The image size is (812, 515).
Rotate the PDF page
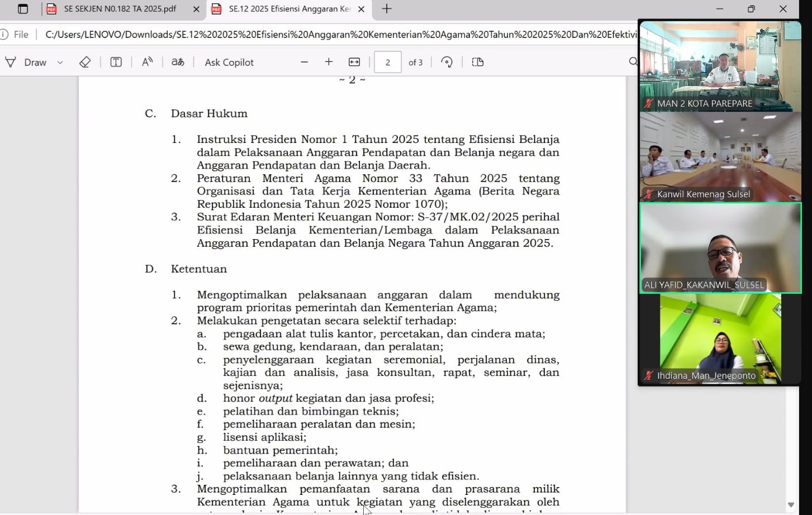447,62
